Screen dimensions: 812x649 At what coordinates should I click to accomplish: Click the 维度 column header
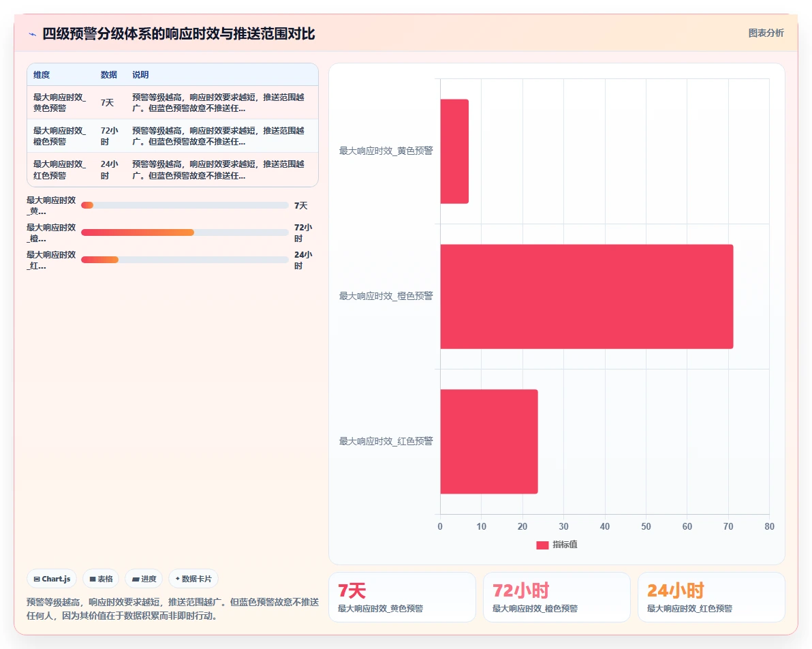[x=42, y=74]
